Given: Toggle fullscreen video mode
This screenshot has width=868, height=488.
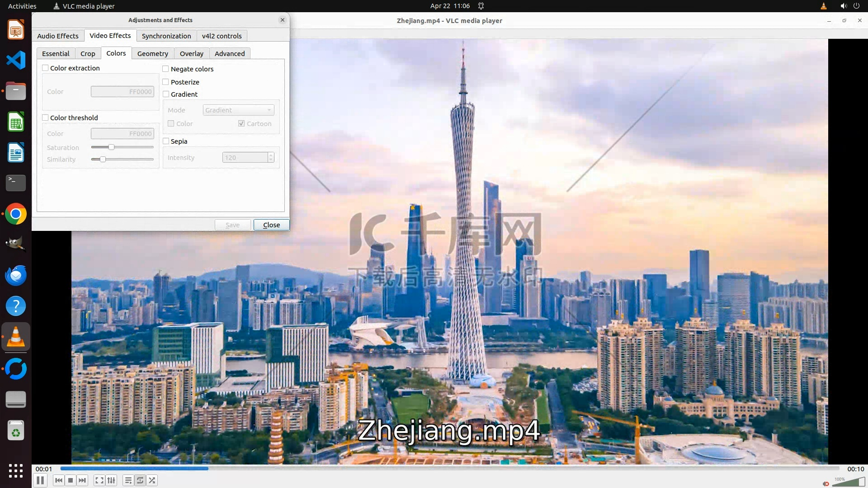Looking at the screenshot, I should click(x=99, y=480).
